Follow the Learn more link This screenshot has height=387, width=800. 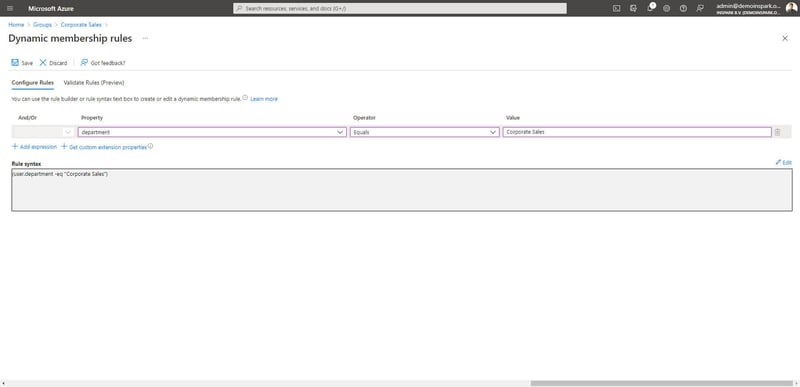tap(264, 99)
